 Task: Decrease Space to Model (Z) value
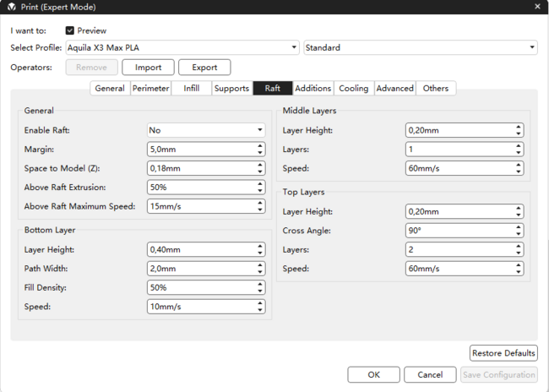(259, 171)
